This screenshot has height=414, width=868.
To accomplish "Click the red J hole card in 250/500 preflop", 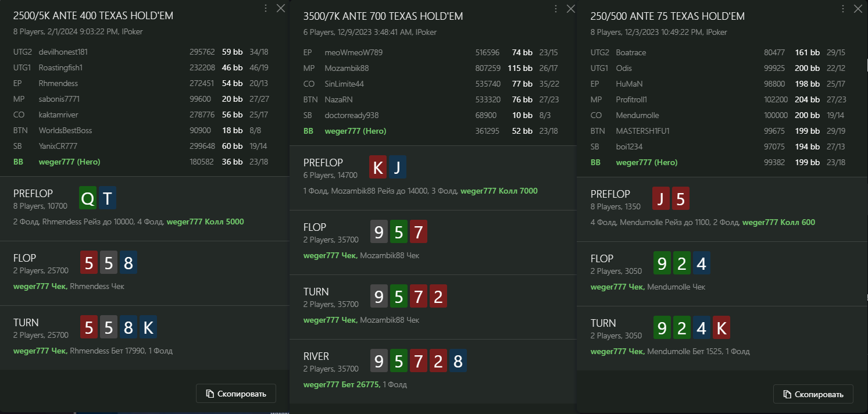I will tap(661, 199).
